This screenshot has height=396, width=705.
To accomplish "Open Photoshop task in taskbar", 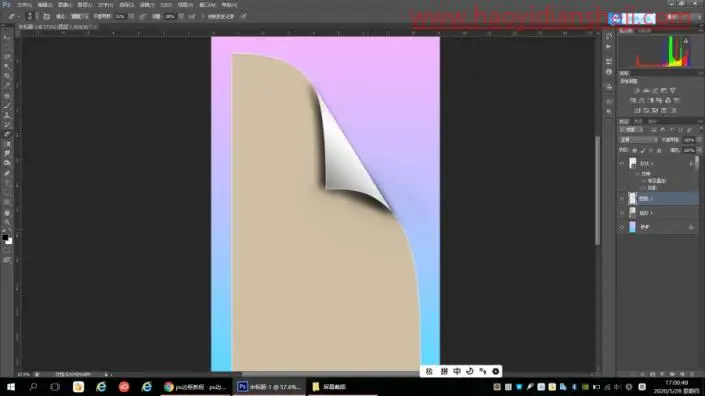I will click(269, 387).
